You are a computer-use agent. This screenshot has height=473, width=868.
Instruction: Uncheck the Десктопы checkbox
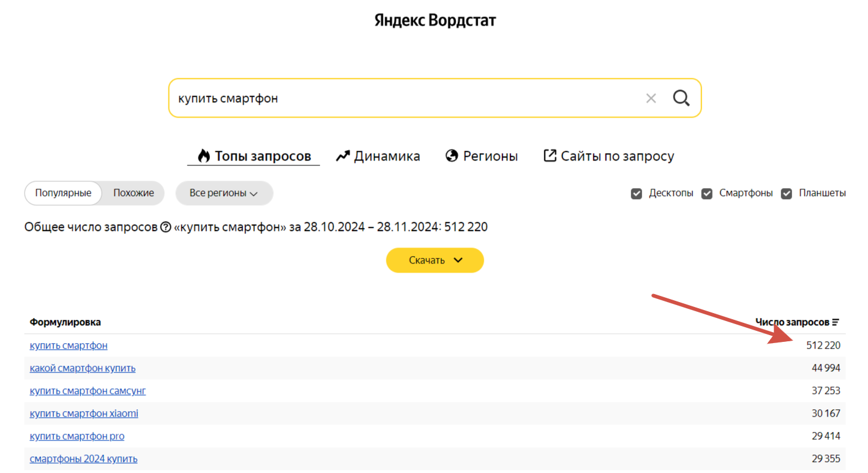click(x=637, y=194)
